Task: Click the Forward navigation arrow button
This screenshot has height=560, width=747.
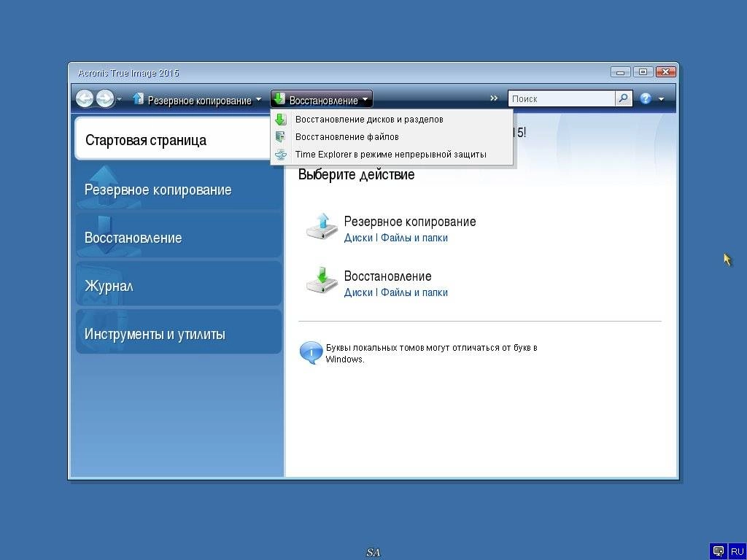Action: 105,99
